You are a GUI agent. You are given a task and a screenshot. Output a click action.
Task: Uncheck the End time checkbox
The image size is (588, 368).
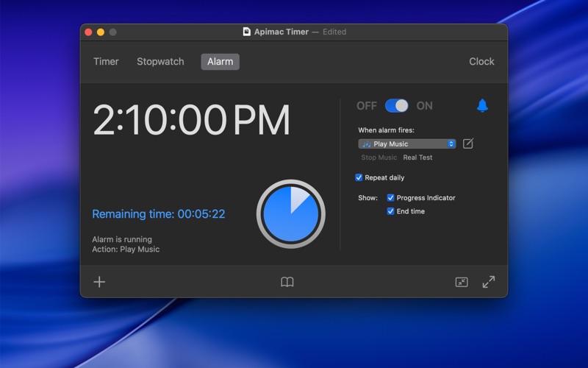tap(391, 211)
